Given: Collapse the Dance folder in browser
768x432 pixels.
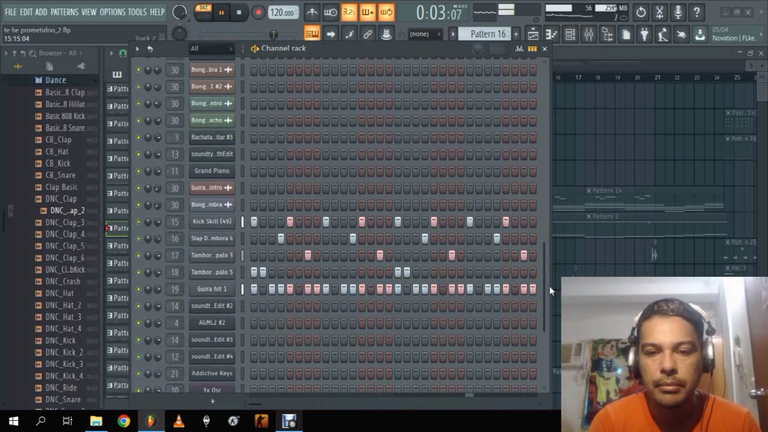Looking at the screenshot, I should pos(55,80).
